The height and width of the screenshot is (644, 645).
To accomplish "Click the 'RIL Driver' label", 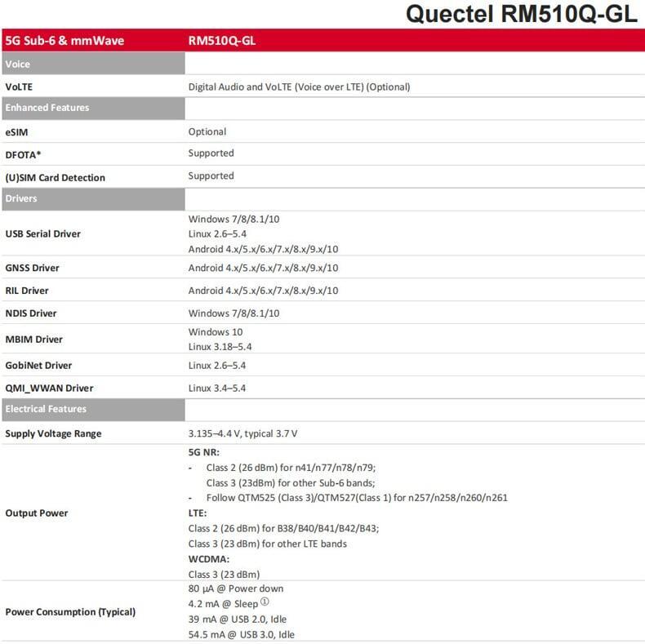I will (27, 291).
